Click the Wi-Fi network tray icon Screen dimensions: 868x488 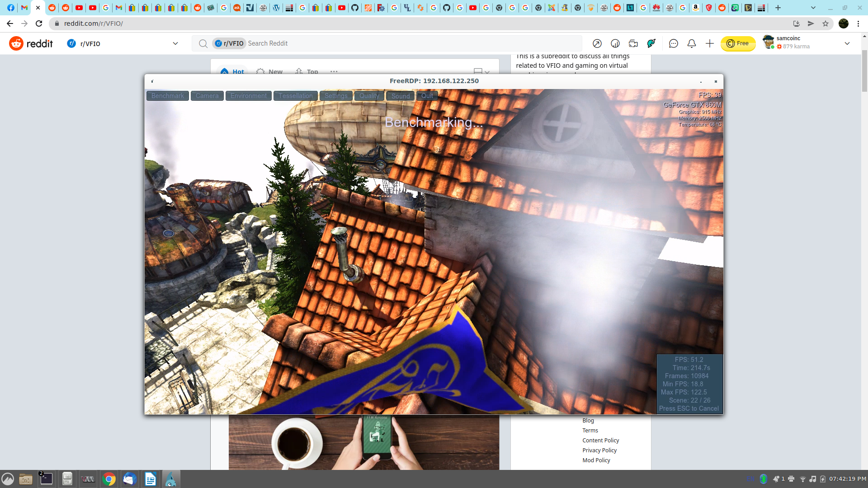click(803, 479)
